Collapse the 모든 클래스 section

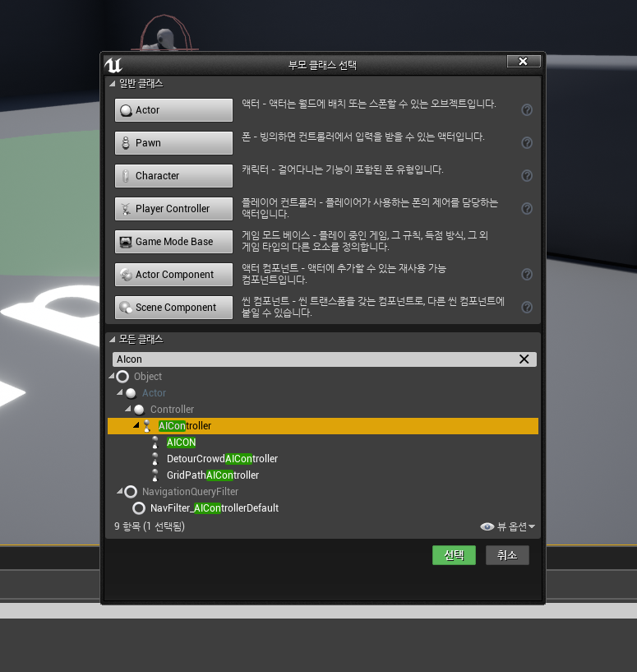[x=113, y=340]
